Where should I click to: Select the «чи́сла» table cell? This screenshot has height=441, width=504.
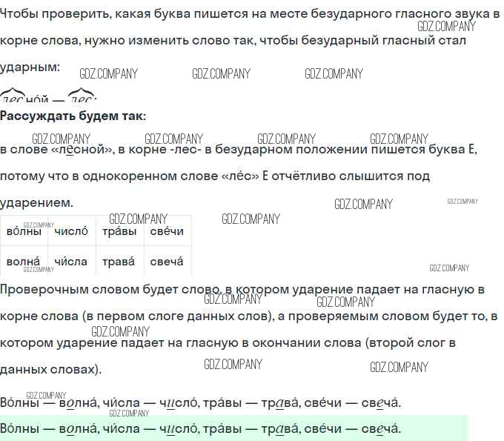coord(71,262)
